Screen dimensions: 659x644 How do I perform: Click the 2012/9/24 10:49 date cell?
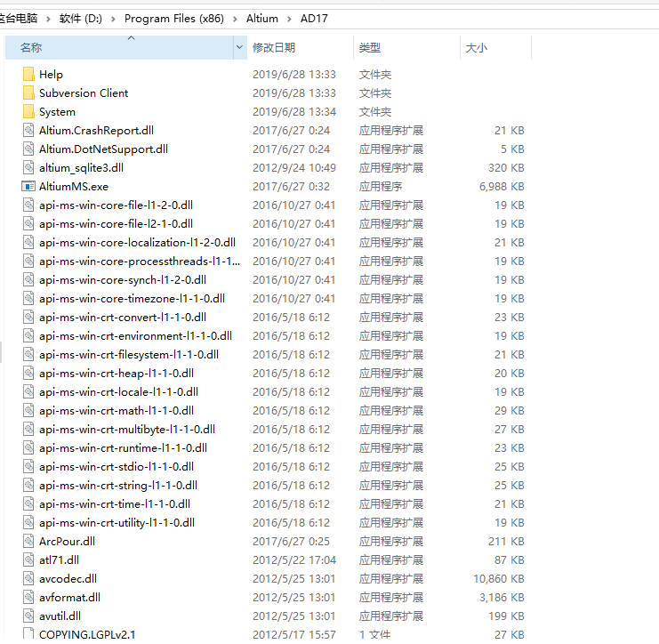294,168
